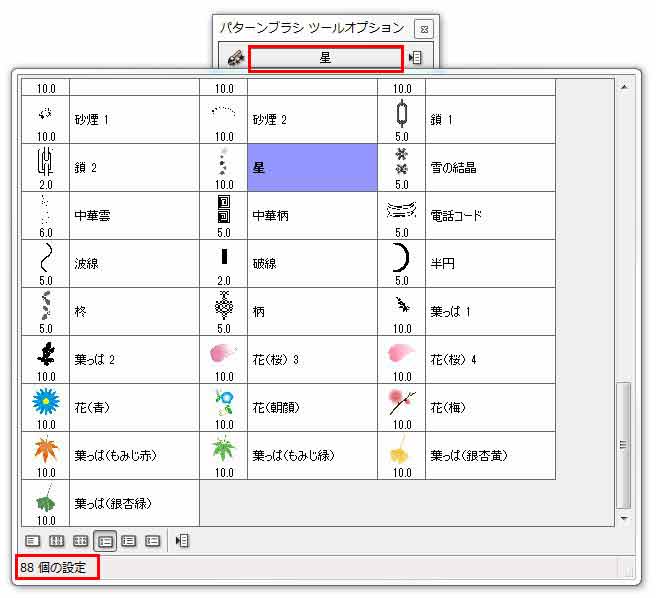Pick the 中華柄 square spiral thumbnail
The width and height of the screenshot is (656, 598).
[224, 209]
